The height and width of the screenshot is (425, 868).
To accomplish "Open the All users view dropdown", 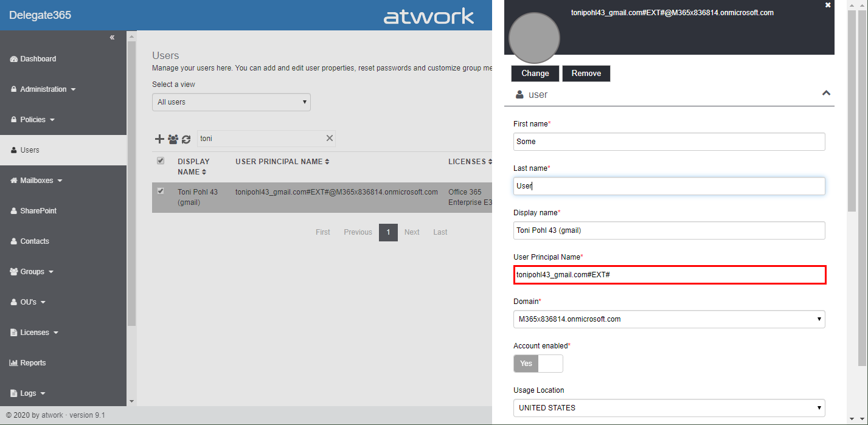I will pos(231,102).
